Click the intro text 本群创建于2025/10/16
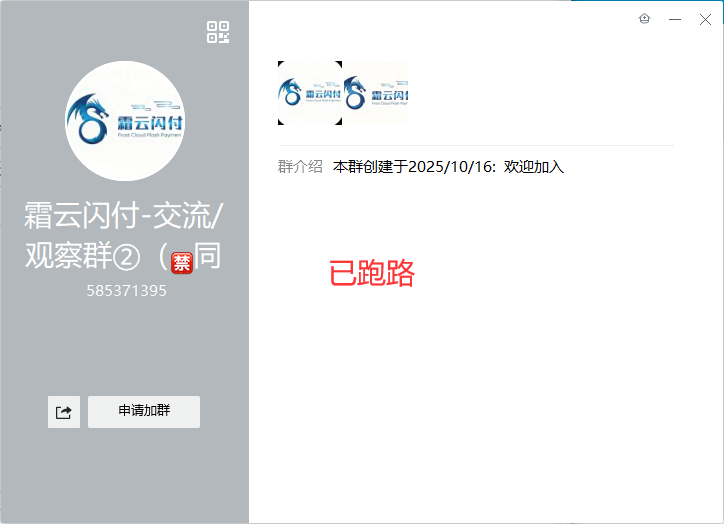 pos(414,166)
